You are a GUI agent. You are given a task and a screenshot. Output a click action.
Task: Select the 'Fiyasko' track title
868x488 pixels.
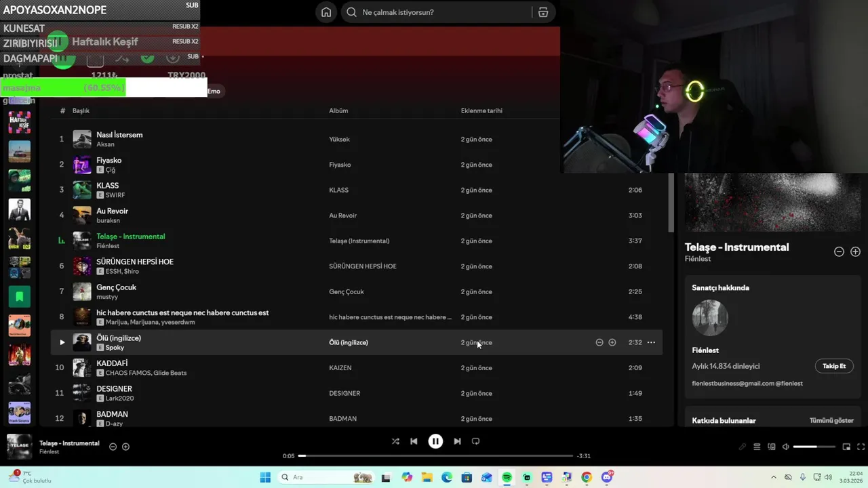coord(108,160)
